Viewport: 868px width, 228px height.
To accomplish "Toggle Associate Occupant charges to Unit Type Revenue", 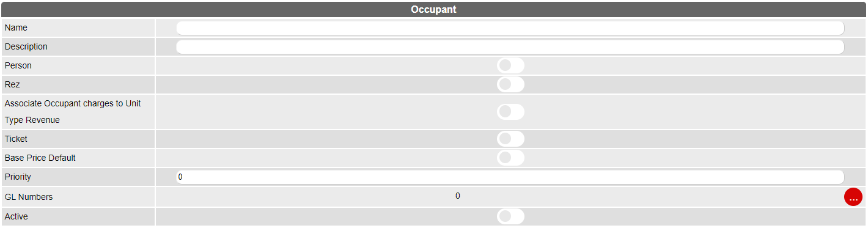I will click(x=510, y=112).
